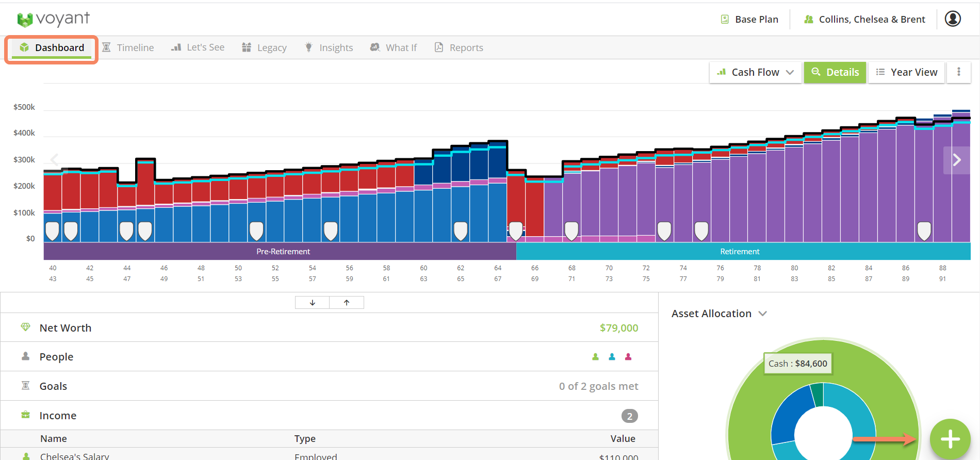
Task: Expand the Net Worth section
Action: tap(66, 328)
